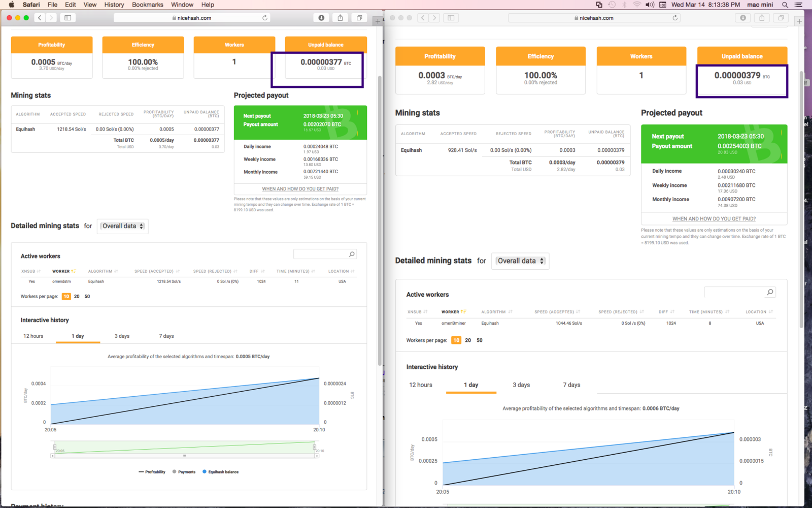812x508 pixels.
Task: Show all tabs in left Safari window
Action: point(359,18)
